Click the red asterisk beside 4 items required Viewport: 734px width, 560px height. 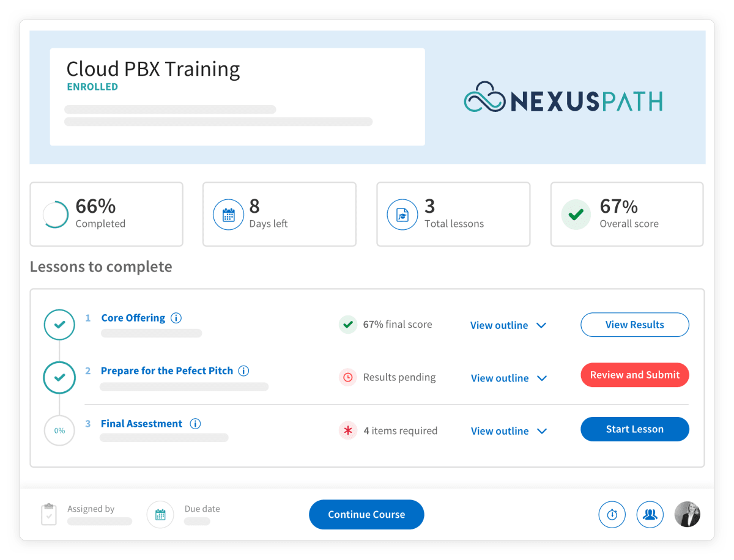click(348, 430)
